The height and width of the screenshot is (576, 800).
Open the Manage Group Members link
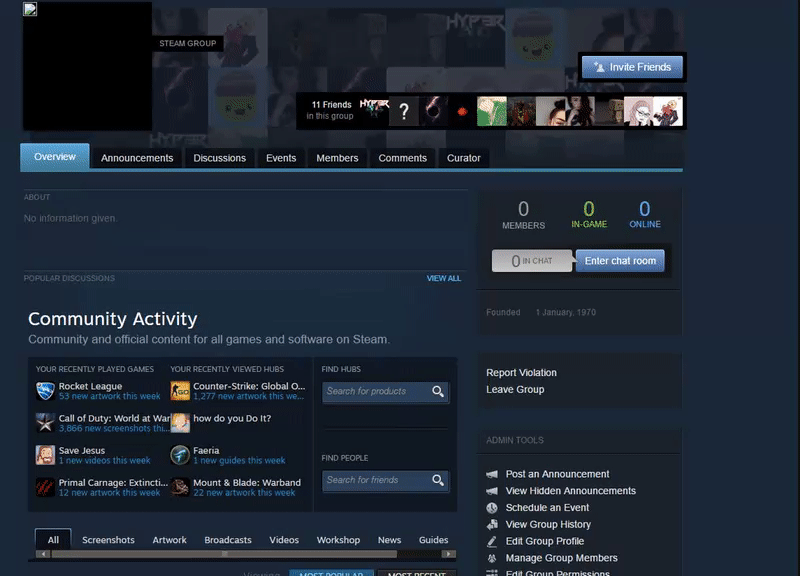(561, 558)
